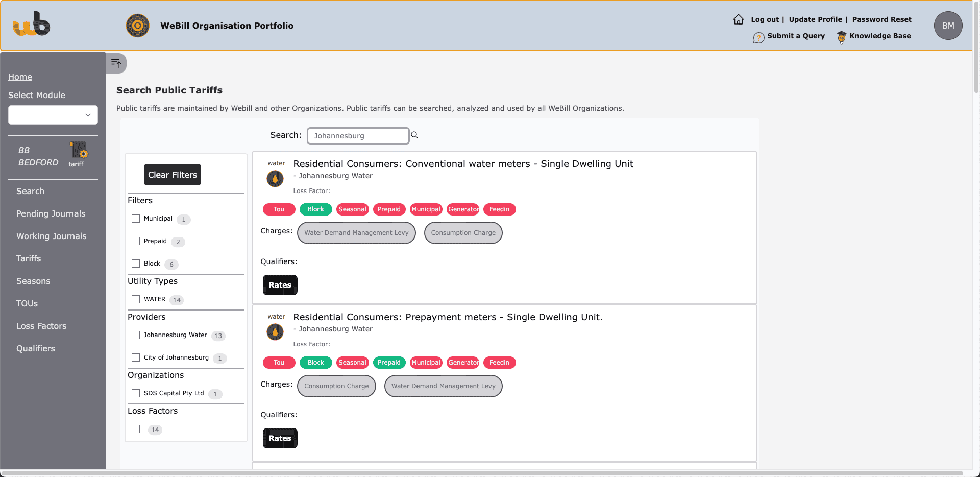
Task: Open Submit a Query via its question mark icon
Action: [759, 36]
